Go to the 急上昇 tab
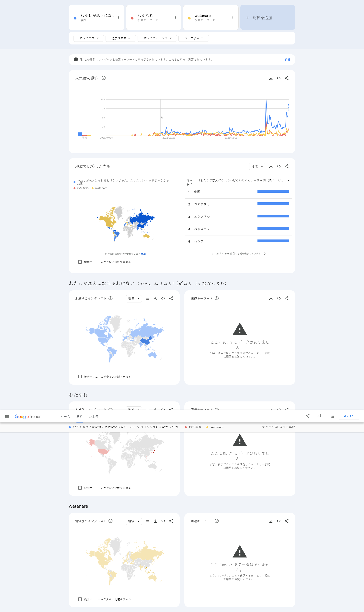This screenshot has height=612, width=364. [x=93, y=417]
